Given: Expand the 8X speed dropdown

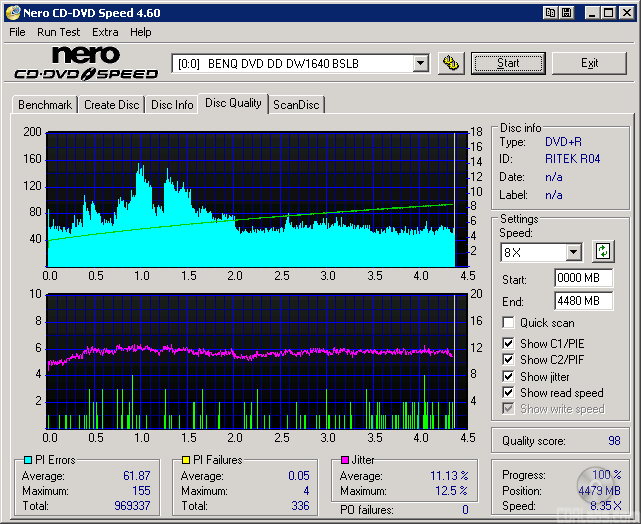Looking at the screenshot, I should coord(573,252).
